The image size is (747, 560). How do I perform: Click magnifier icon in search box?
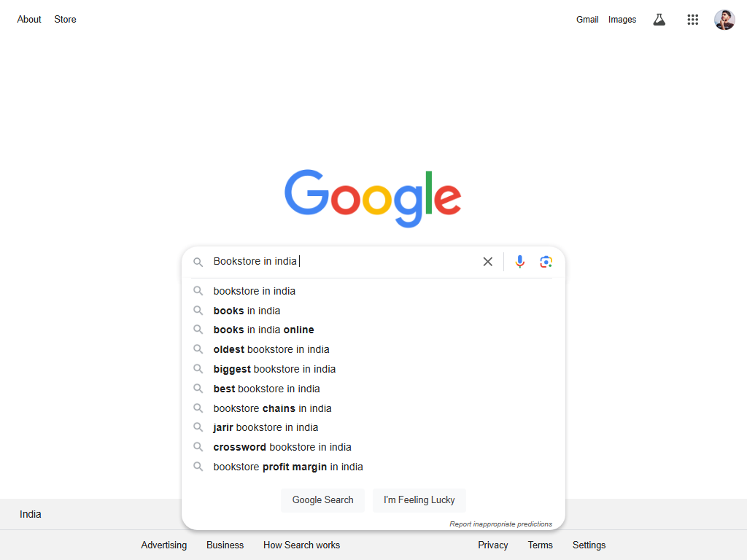[x=198, y=262]
